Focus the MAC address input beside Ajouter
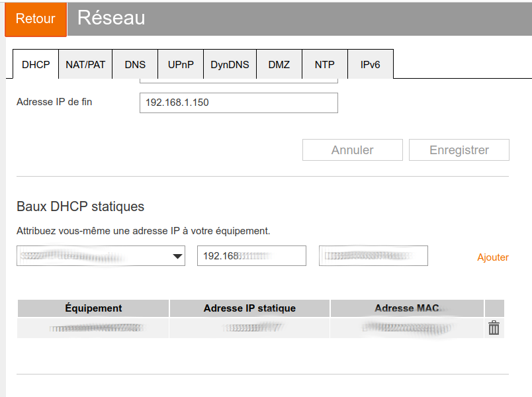 373,256
